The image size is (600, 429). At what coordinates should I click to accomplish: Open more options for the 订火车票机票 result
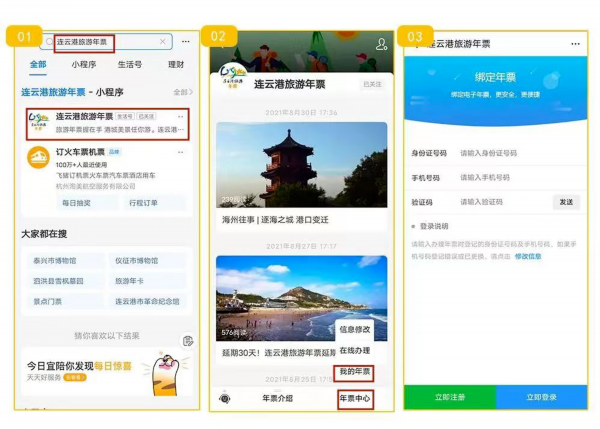181,152
